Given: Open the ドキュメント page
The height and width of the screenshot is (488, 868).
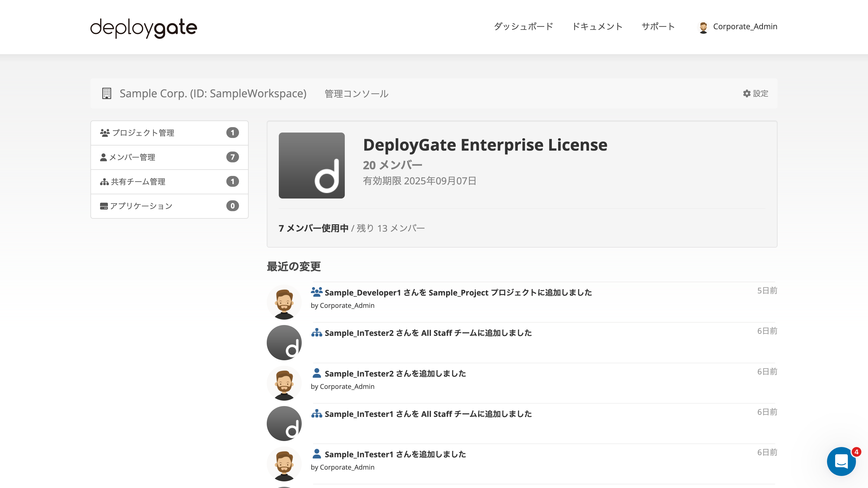Looking at the screenshot, I should pyautogui.click(x=598, y=27).
